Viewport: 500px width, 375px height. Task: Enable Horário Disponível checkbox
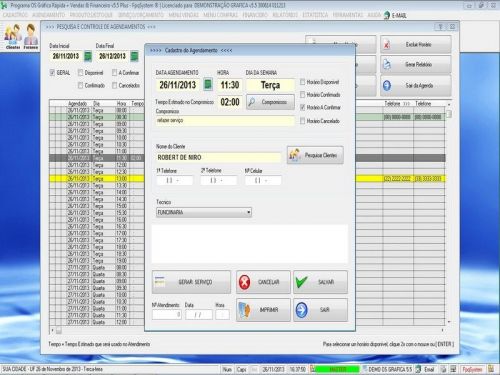coord(303,82)
